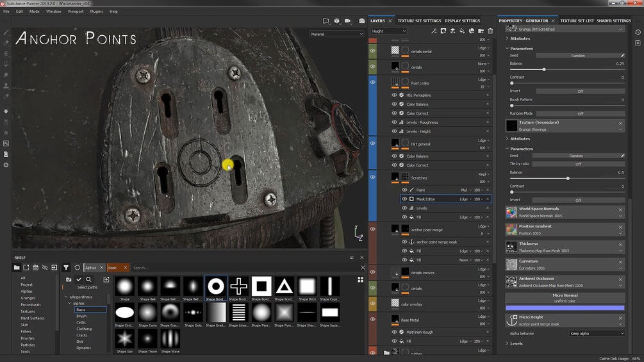Screen dimensions: 644x362
Task: Open the Height channel dropdown in Layers
Action: pos(388,31)
